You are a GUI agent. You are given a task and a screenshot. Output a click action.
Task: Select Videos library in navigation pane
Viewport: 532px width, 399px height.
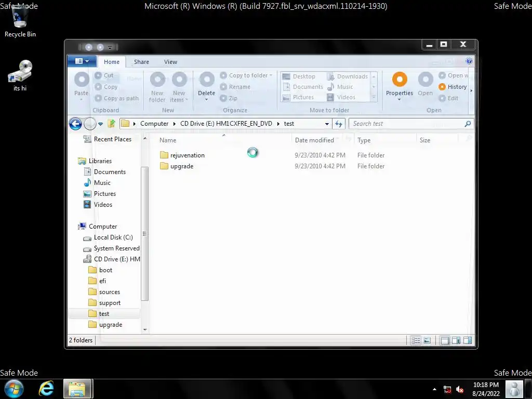click(98, 205)
